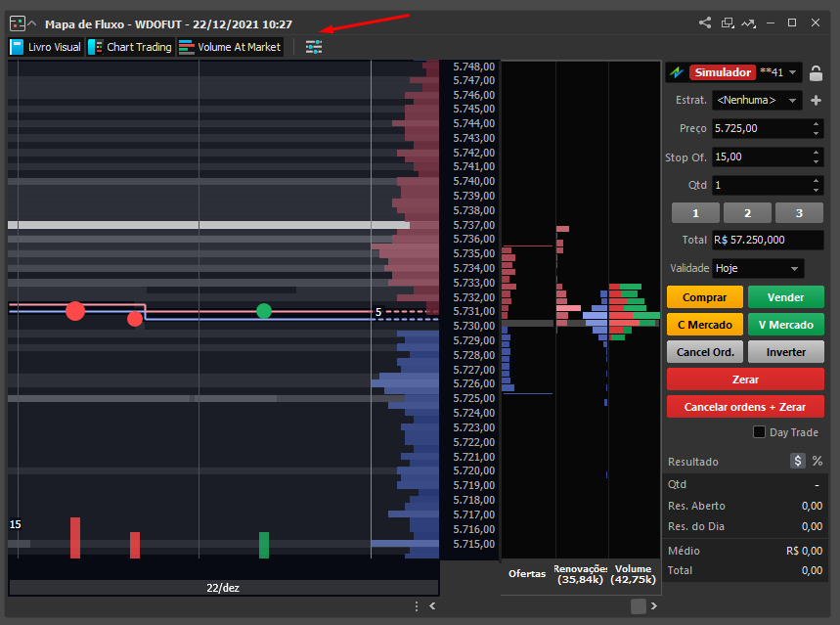Open the Volume At Market tab
Viewport: 840px width, 625px height.
(x=231, y=47)
